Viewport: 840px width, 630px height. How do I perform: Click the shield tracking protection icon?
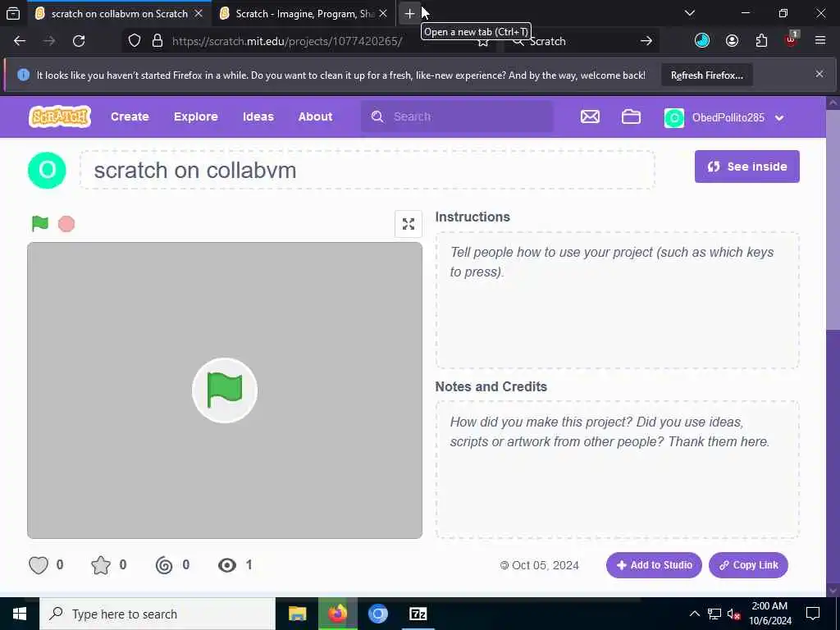pyautogui.click(x=135, y=41)
